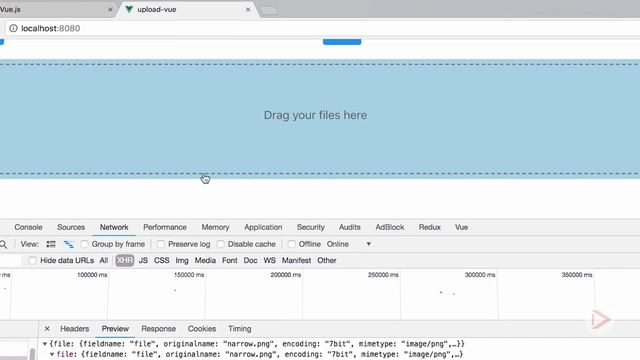
Task: Filter requests by Other
Action: [327, 260]
